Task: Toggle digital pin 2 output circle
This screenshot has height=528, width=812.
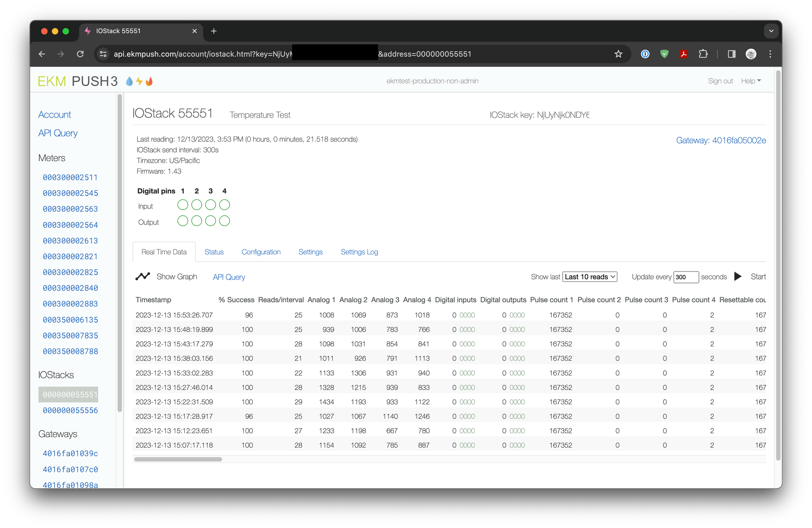Action: [197, 221]
